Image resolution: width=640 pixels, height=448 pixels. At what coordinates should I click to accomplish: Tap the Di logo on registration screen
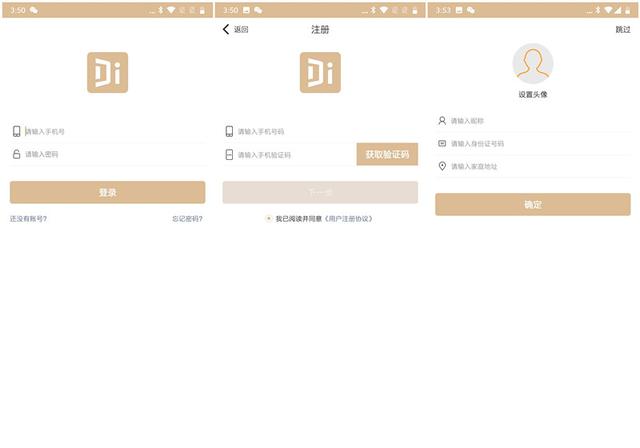click(x=320, y=72)
